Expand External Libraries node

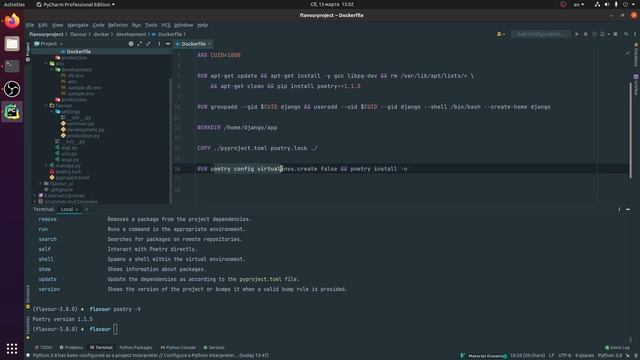[35, 196]
